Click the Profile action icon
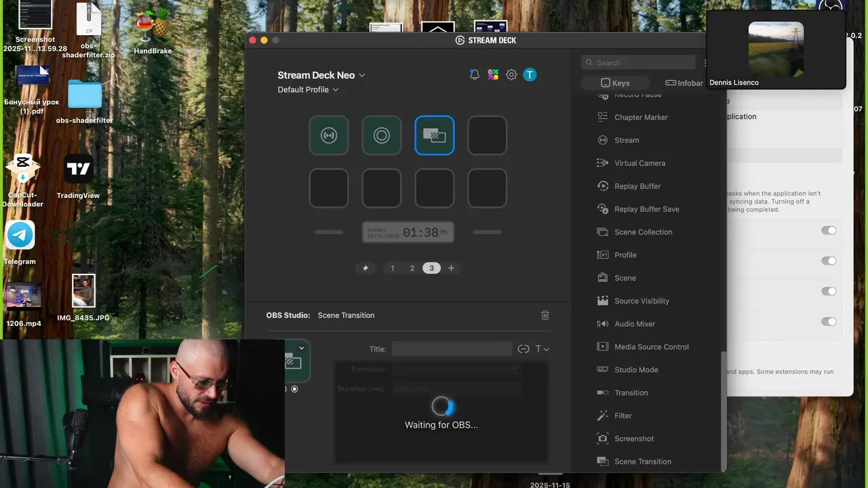 (x=602, y=255)
